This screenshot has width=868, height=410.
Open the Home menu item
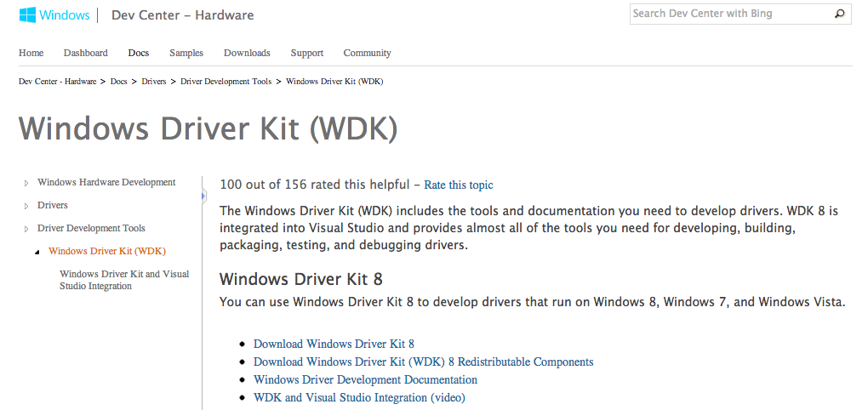pos(31,53)
